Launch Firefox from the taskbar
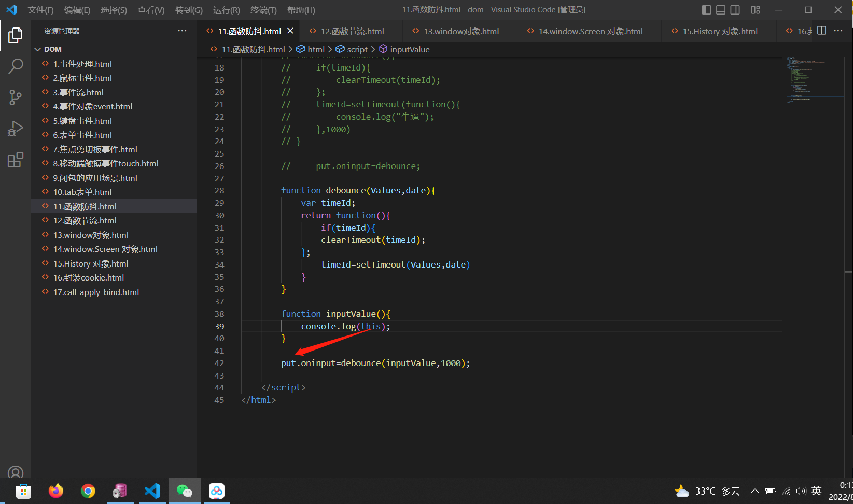 click(x=56, y=491)
